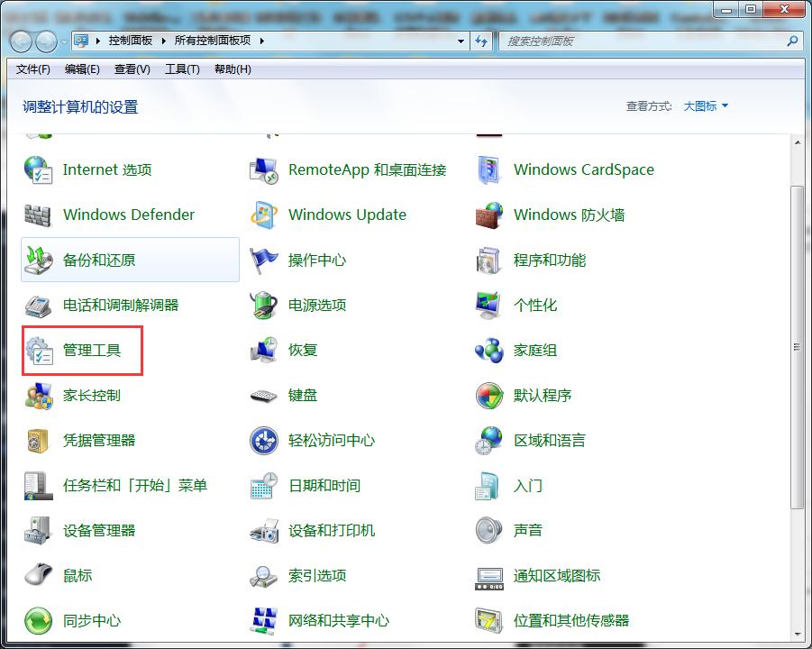The height and width of the screenshot is (649, 812).
Task: Click the 后退 back navigation button
Action: [x=20, y=41]
